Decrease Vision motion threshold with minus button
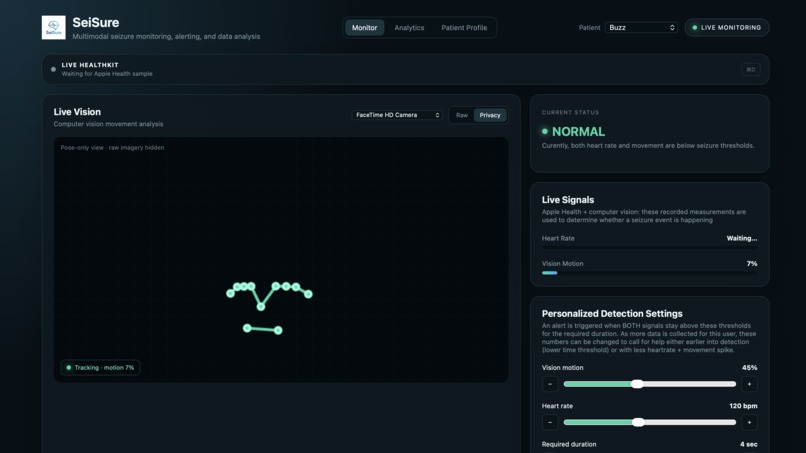806x453 pixels. [550, 384]
